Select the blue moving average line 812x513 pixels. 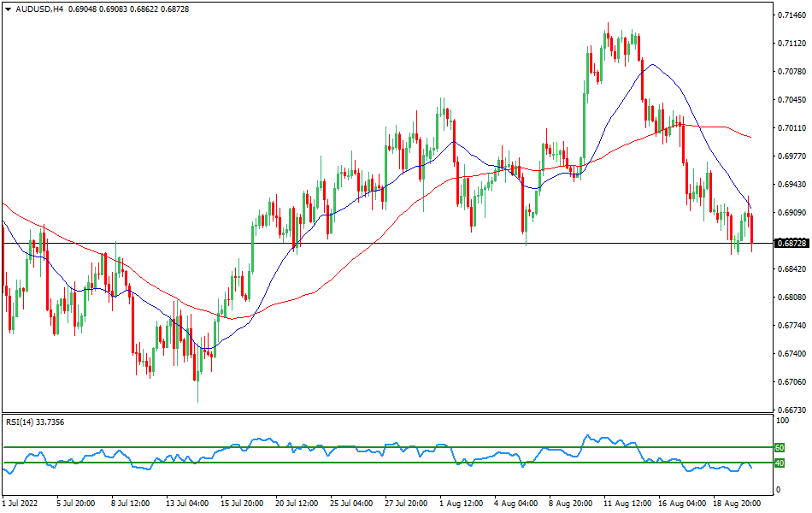[651, 65]
